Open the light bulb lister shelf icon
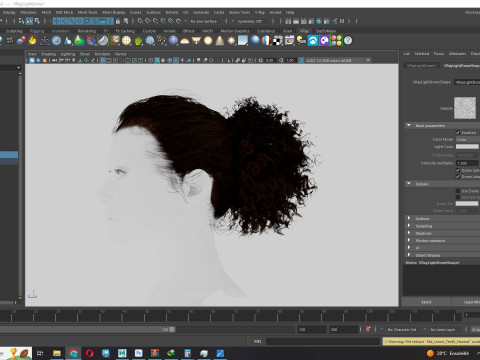 (x=301, y=41)
